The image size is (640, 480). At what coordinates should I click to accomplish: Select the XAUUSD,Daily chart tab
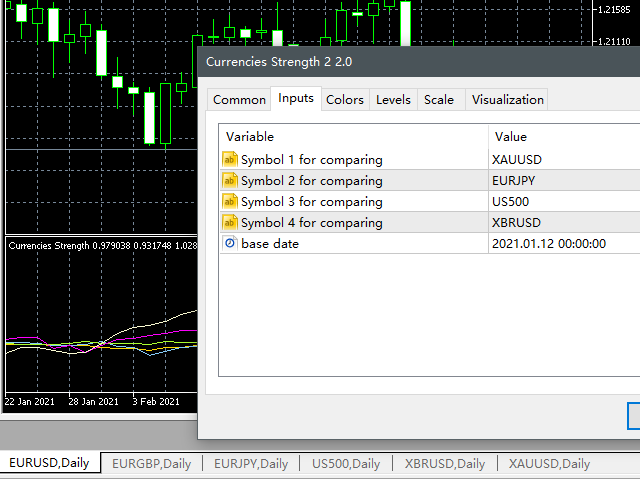tap(549, 463)
